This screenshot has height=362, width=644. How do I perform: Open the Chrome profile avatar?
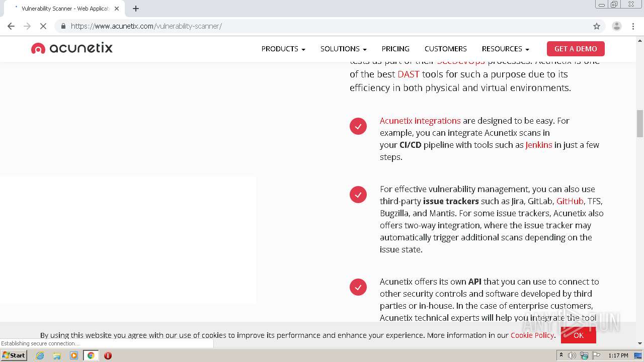(617, 26)
